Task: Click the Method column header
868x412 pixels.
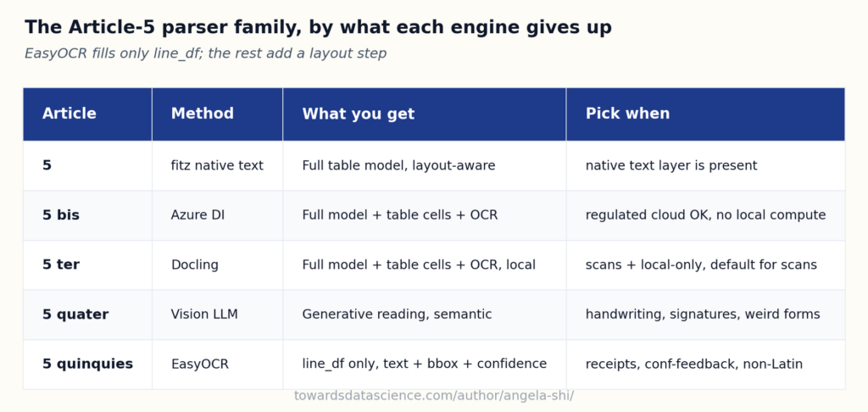Action: [x=217, y=114]
